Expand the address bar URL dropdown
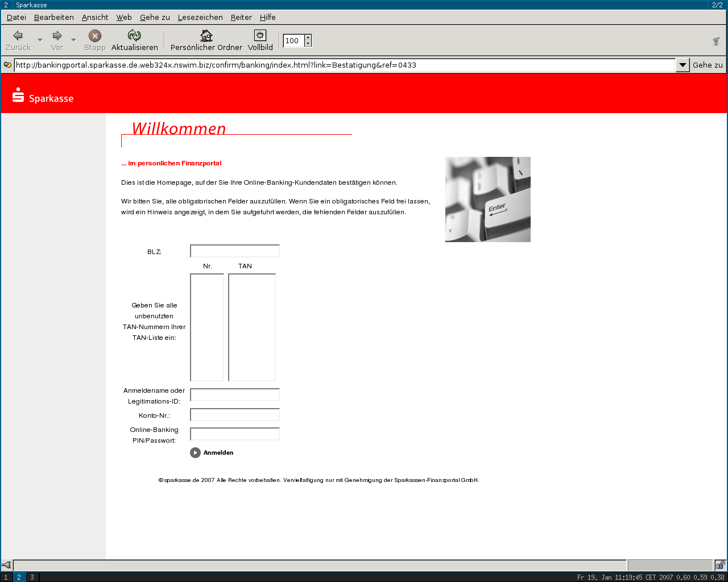The width and height of the screenshot is (728, 582). pos(682,65)
